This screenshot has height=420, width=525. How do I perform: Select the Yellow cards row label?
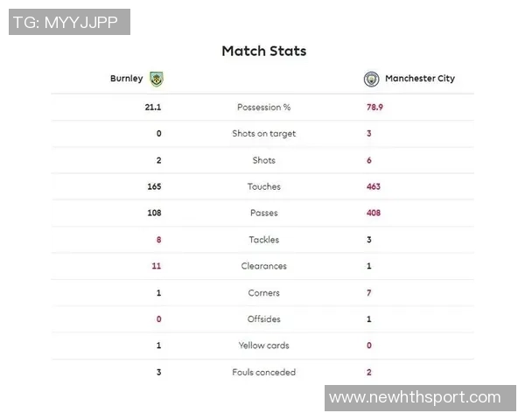tap(263, 346)
